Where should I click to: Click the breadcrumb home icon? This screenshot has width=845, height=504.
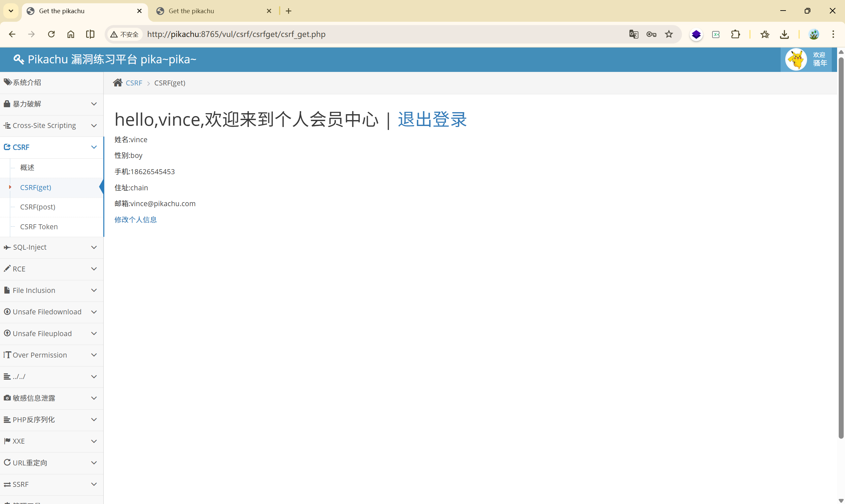coord(118,83)
